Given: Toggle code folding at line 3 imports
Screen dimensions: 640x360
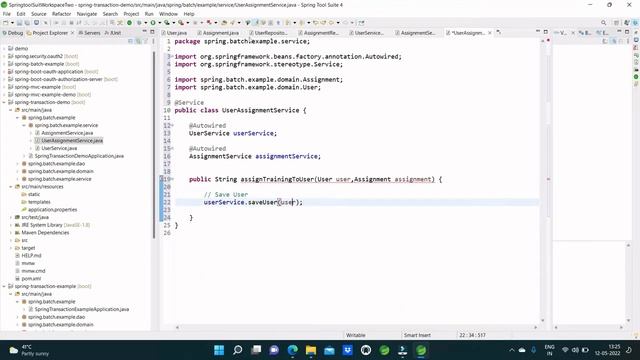Looking at the screenshot, I should pyautogui.click(x=172, y=56).
